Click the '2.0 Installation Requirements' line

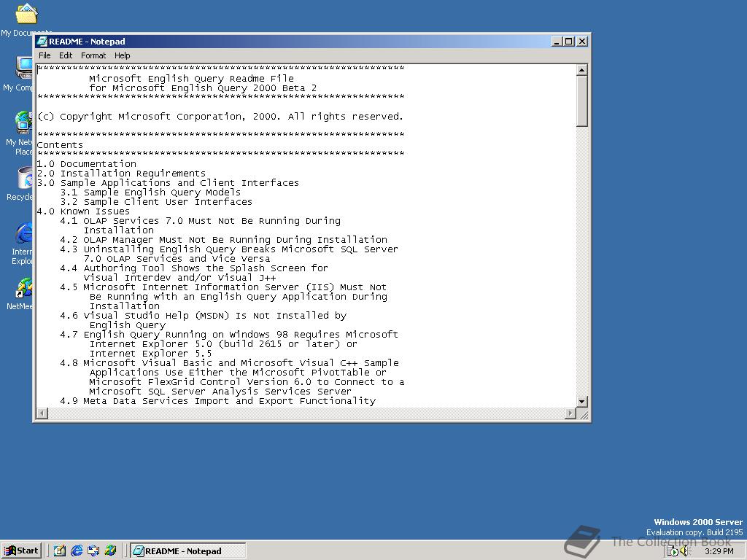point(122,174)
